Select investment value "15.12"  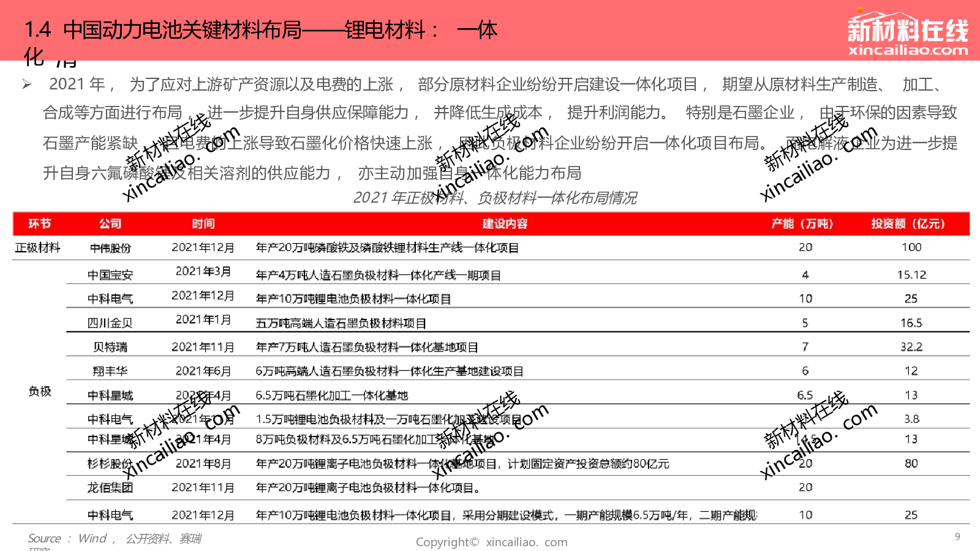coord(911,275)
